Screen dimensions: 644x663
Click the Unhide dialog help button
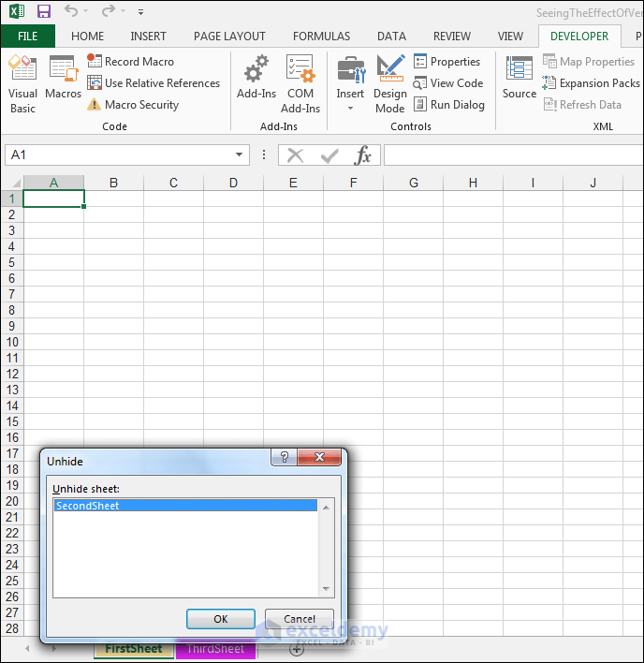(284, 457)
